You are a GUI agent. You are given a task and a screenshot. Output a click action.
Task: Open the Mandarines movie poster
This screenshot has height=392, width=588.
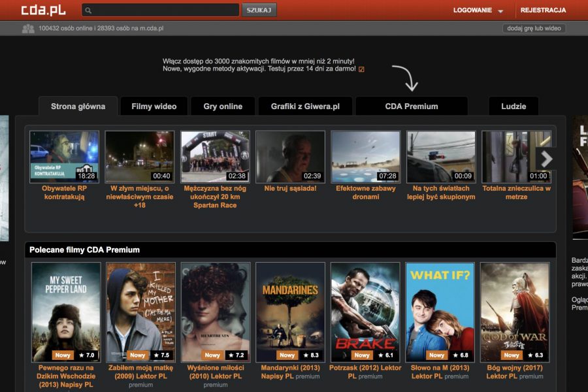(290, 312)
